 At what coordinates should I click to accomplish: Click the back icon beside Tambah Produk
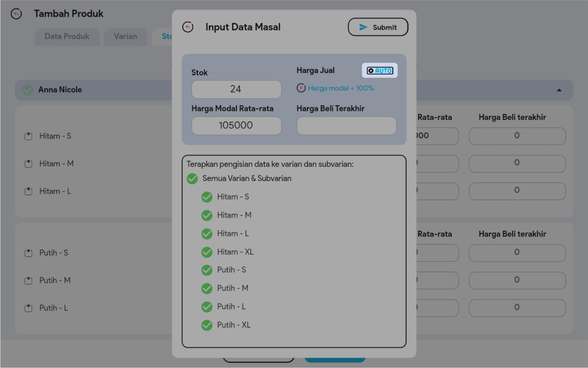(x=16, y=14)
